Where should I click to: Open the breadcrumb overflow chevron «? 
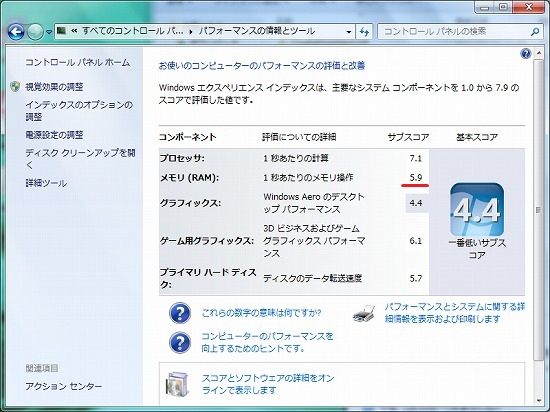74,31
